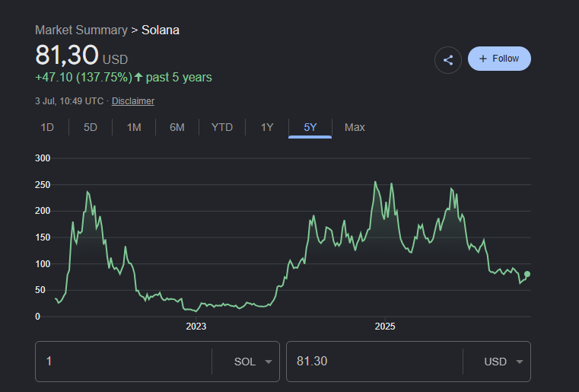This screenshot has height=392, width=579.
Task: Show full history with Max tab
Action: pos(355,127)
